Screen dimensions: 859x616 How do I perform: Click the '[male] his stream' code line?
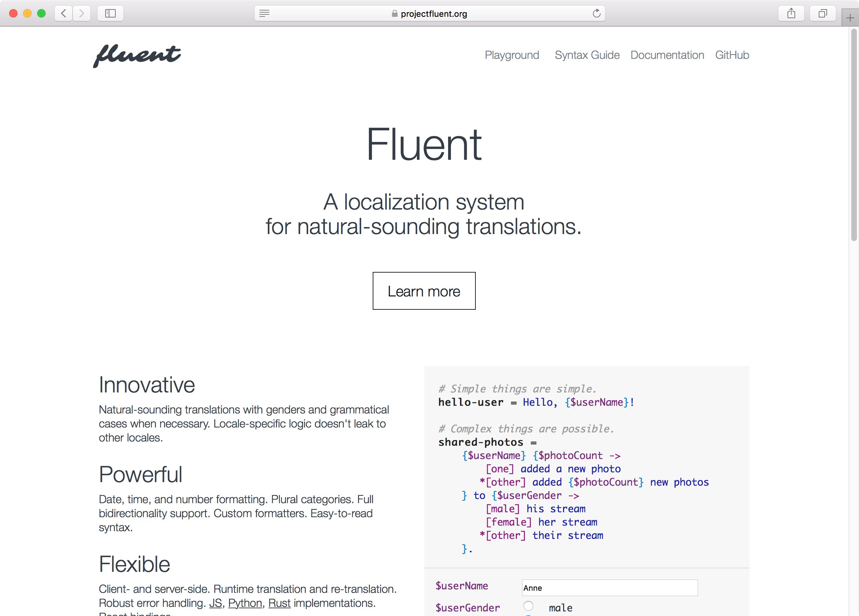pos(535,509)
